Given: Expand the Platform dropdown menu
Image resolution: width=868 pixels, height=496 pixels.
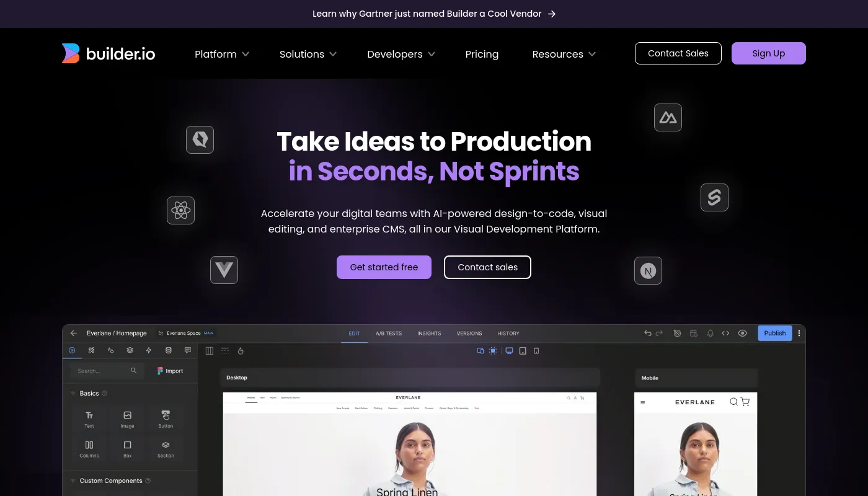Looking at the screenshot, I should pos(222,54).
